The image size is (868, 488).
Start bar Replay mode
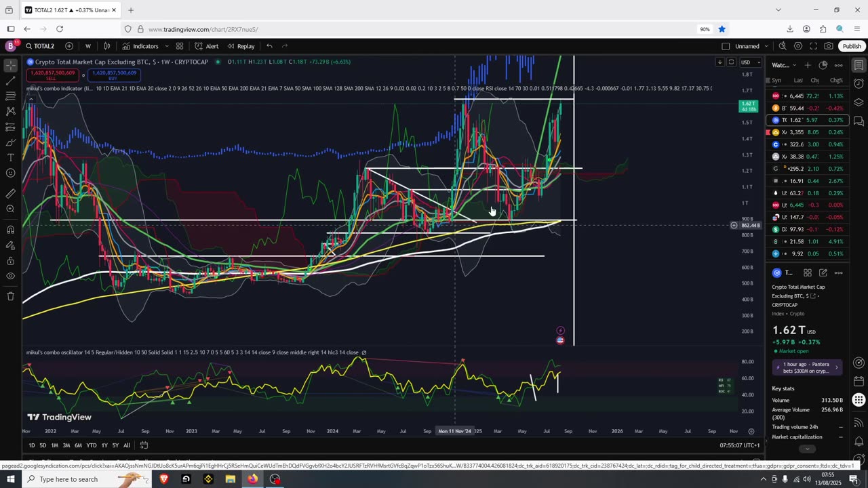[x=241, y=46]
